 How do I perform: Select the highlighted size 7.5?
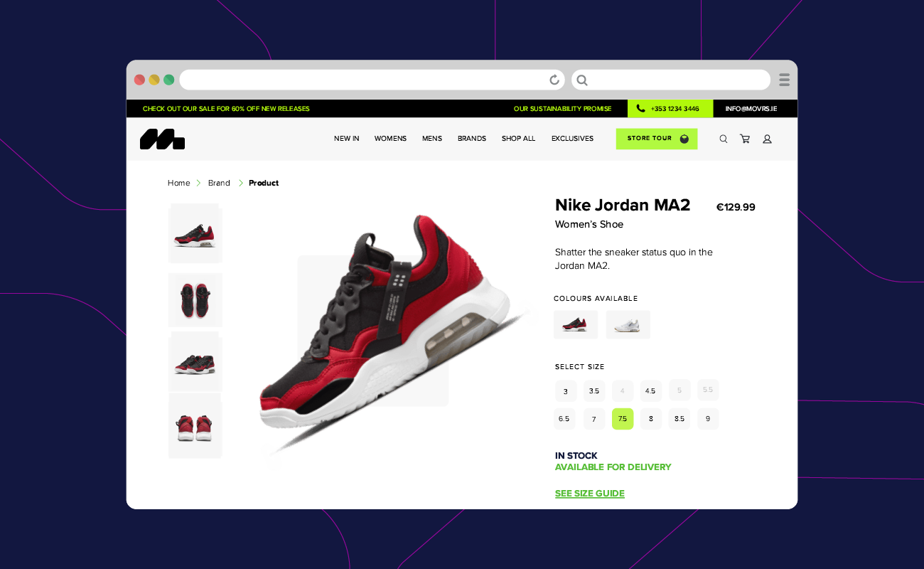pyautogui.click(x=623, y=419)
